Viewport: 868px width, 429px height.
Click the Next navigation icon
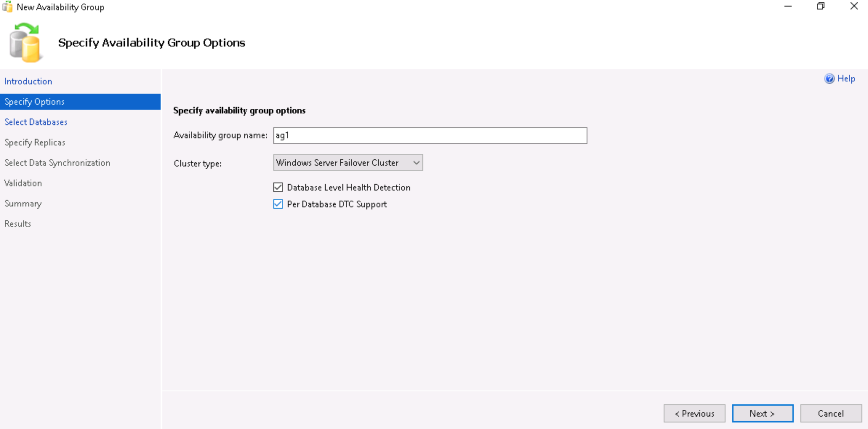tap(763, 413)
